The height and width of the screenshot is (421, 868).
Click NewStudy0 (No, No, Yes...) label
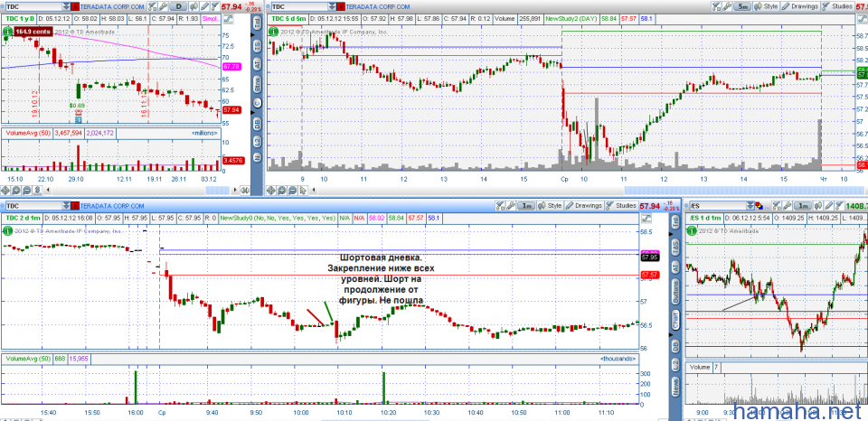point(278,218)
